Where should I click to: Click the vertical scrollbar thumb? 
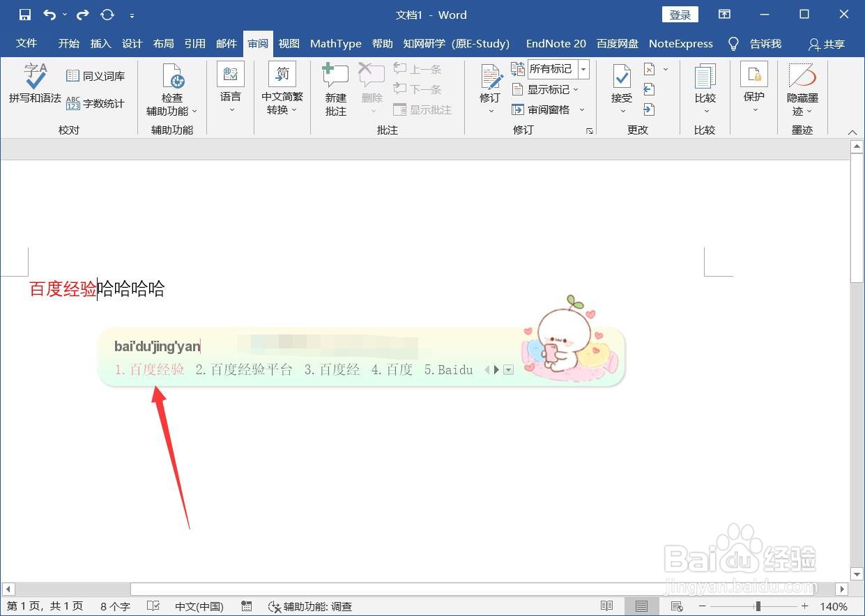click(x=857, y=217)
